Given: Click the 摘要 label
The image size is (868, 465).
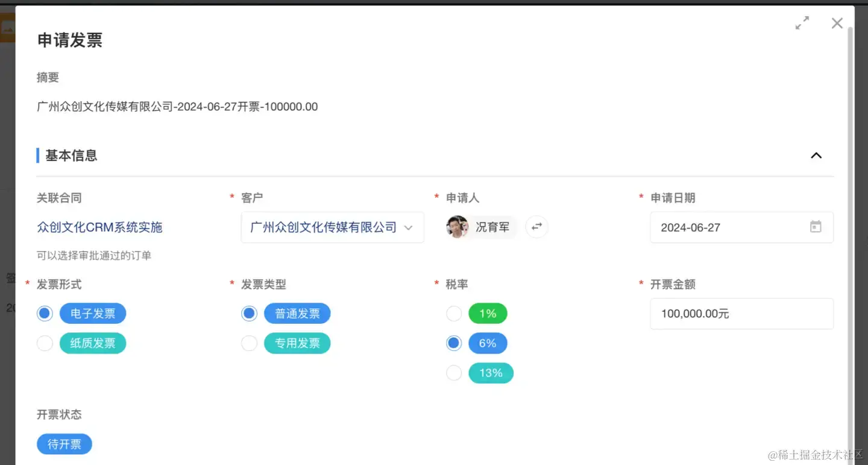Looking at the screenshot, I should 48,78.
